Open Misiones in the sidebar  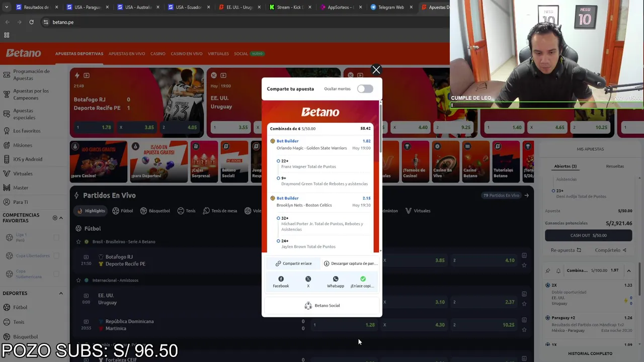(x=23, y=145)
